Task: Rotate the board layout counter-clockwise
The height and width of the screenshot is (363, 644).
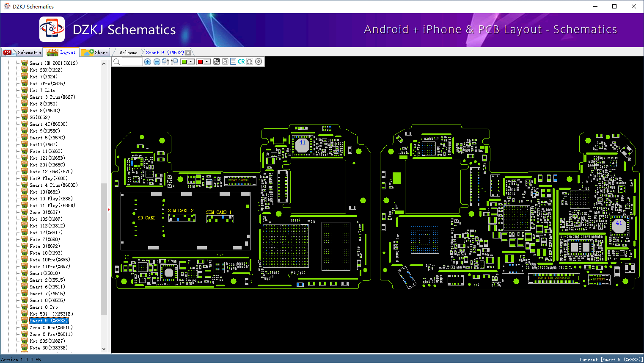Action: [174, 62]
